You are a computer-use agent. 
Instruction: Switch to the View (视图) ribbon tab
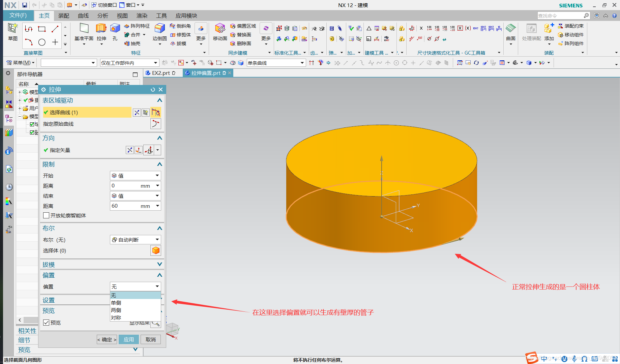(122, 16)
